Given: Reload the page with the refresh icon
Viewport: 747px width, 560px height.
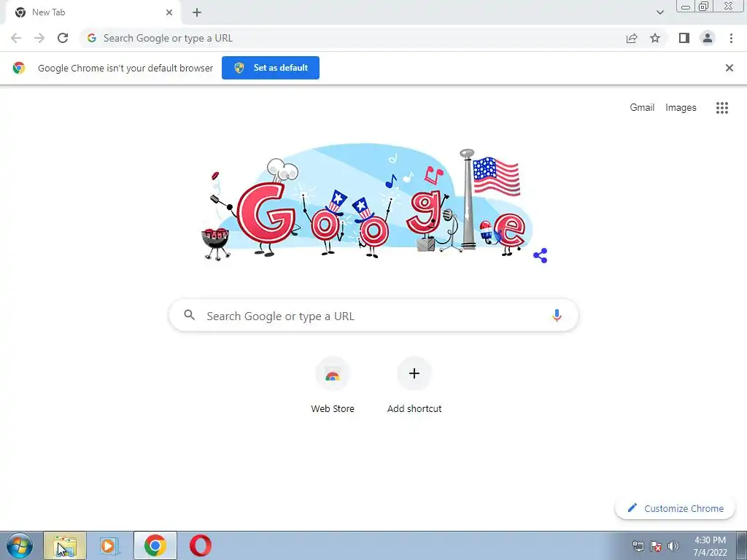Looking at the screenshot, I should click(x=63, y=38).
